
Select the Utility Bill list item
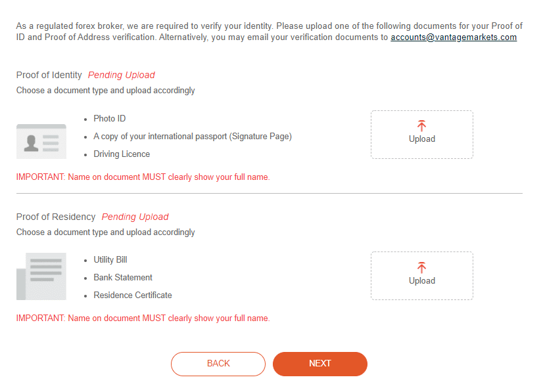click(x=110, y=260)
